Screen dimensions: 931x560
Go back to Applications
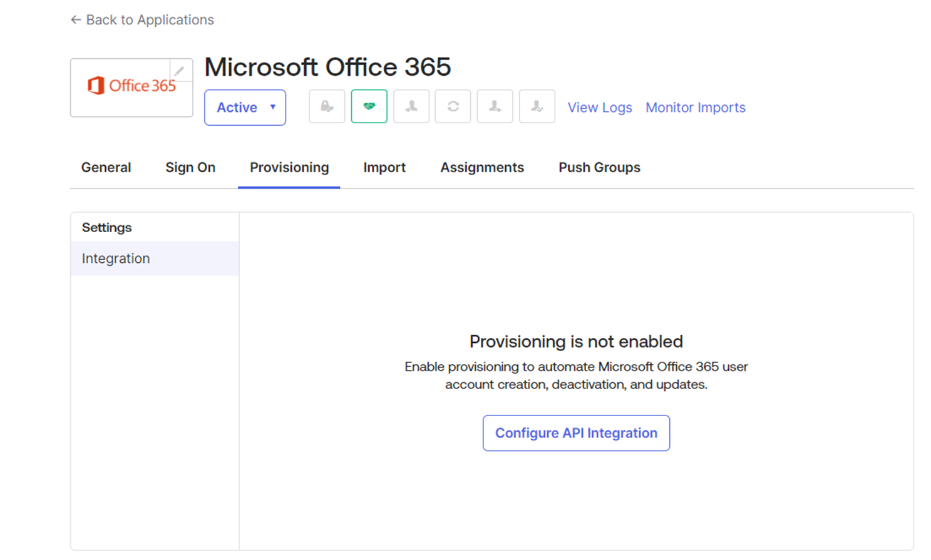pos(142,20)
